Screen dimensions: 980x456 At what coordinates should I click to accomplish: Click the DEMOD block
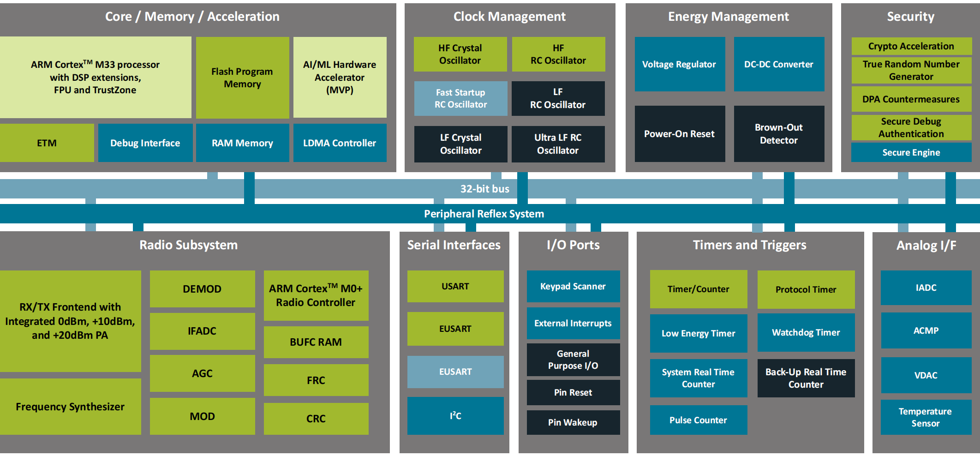click(202, 289)
